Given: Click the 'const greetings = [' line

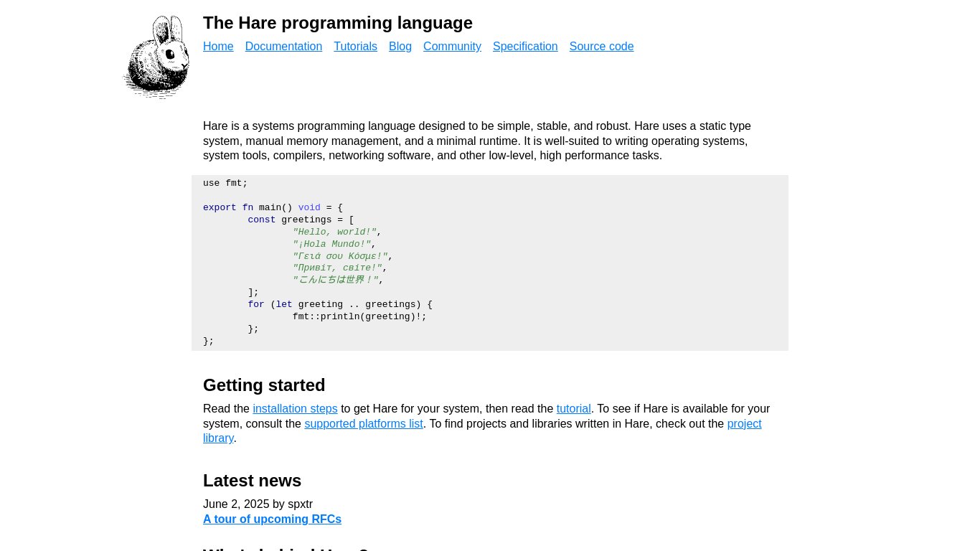Looking at the screenshot, I should [x=301, y=220].
